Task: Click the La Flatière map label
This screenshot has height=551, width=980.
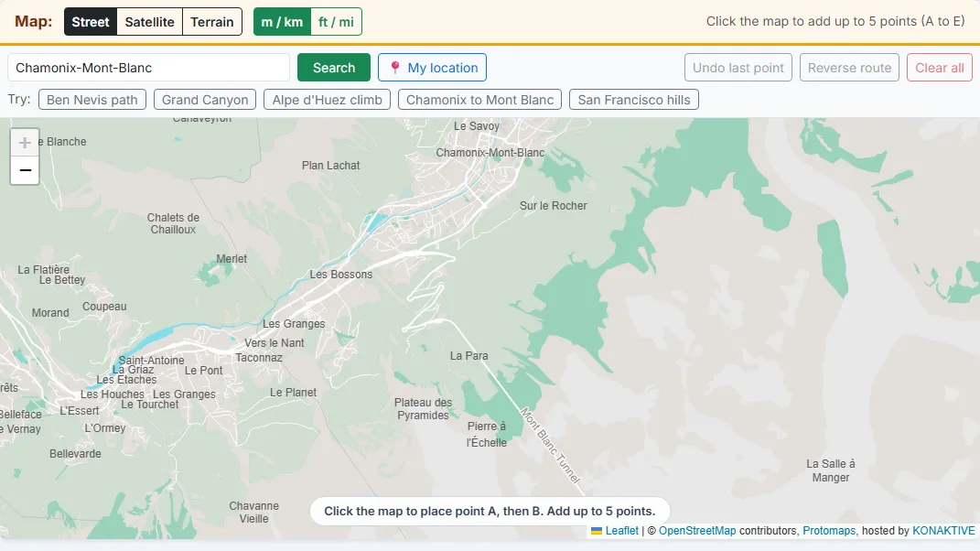Action: pyautogui.click(x=43, y=270)
